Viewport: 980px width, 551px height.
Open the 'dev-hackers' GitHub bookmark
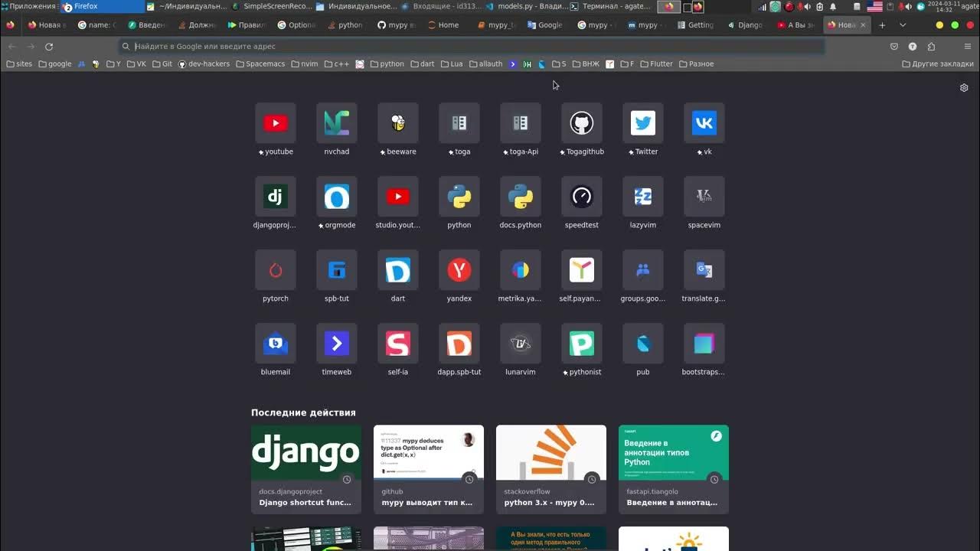(x=204, y=64)
